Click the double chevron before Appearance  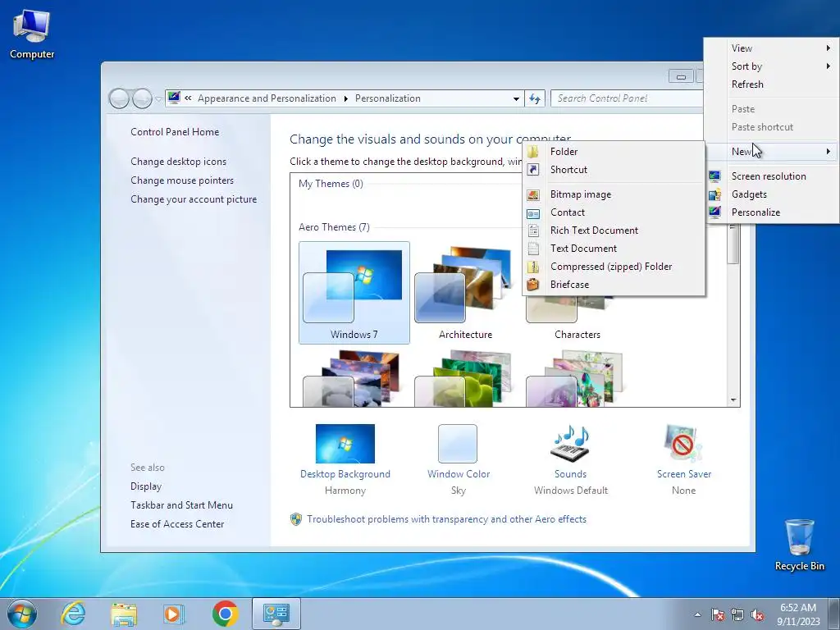[x=188, y=98]
